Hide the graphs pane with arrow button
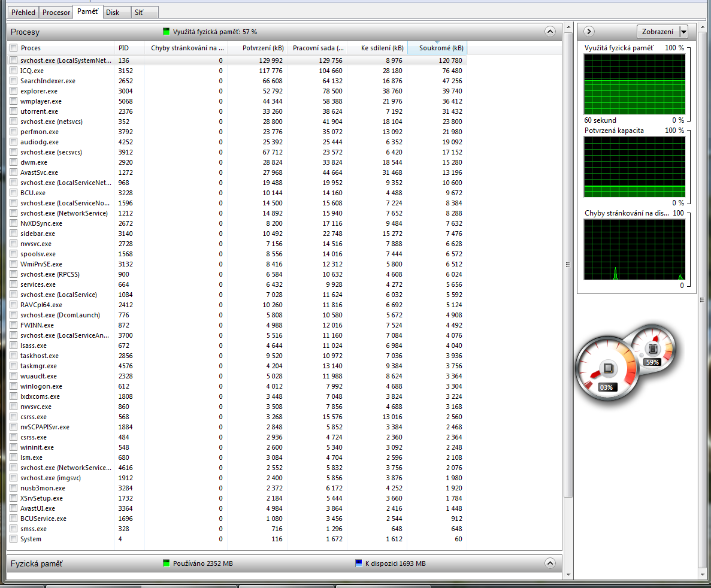 (x=588, y=32)
